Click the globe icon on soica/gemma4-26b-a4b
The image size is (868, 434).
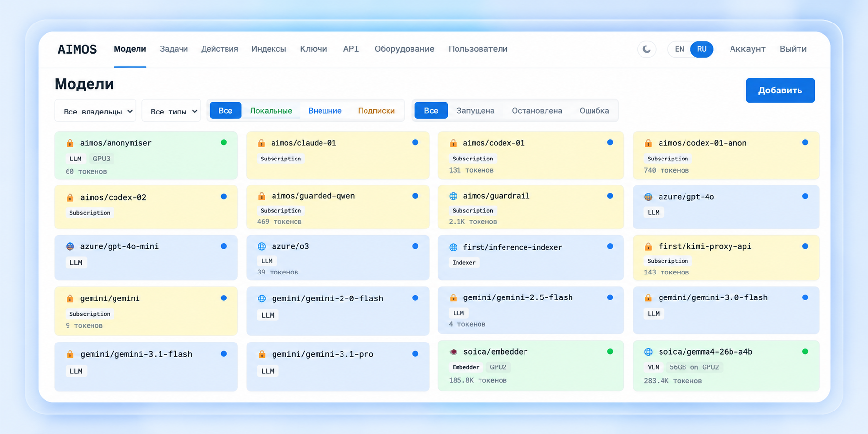tap(648, 352)
